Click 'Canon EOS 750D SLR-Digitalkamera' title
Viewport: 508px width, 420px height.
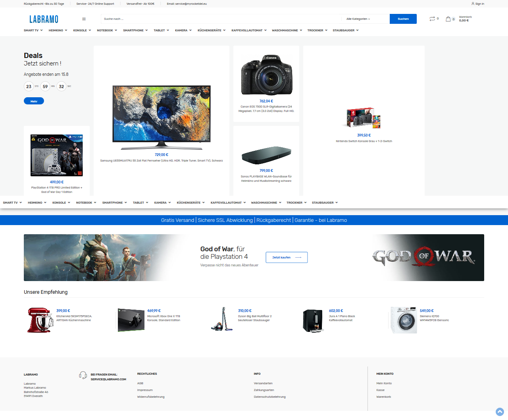pyautogui.click(x=266, y=109)
